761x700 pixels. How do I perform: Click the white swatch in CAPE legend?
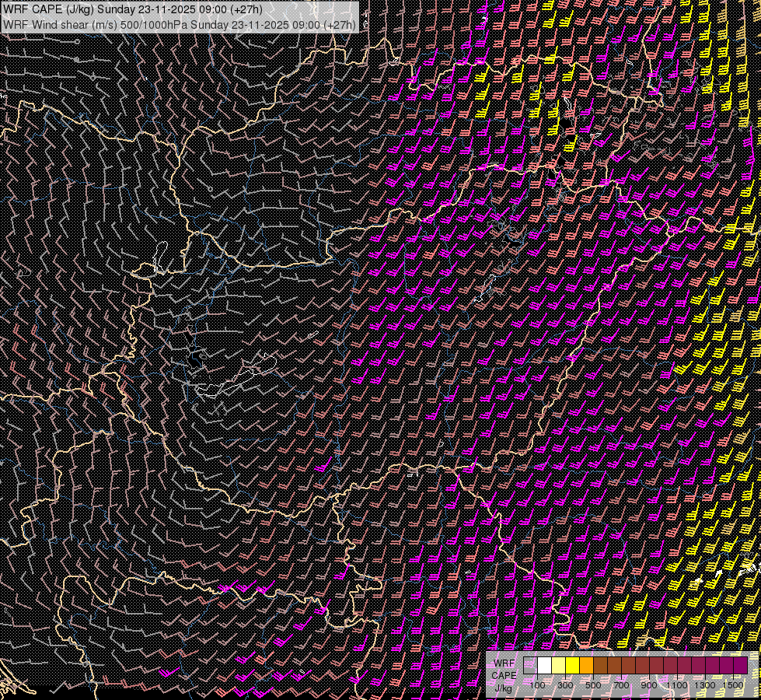544,665
